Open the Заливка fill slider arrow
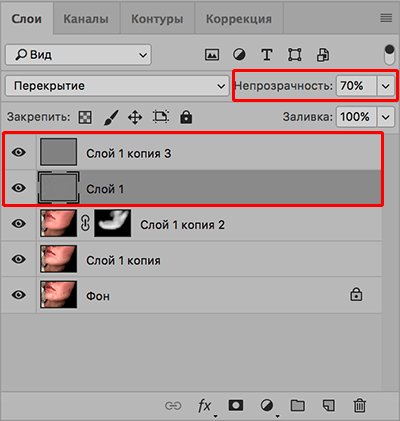The image size is (400, 421). 386,117
